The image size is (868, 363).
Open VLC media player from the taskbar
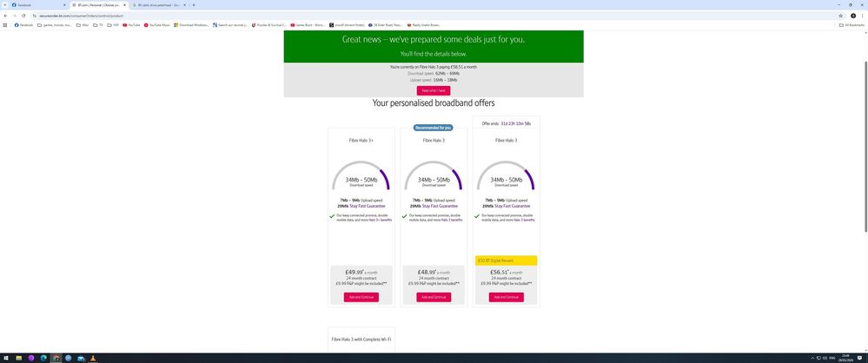[93, 358]
